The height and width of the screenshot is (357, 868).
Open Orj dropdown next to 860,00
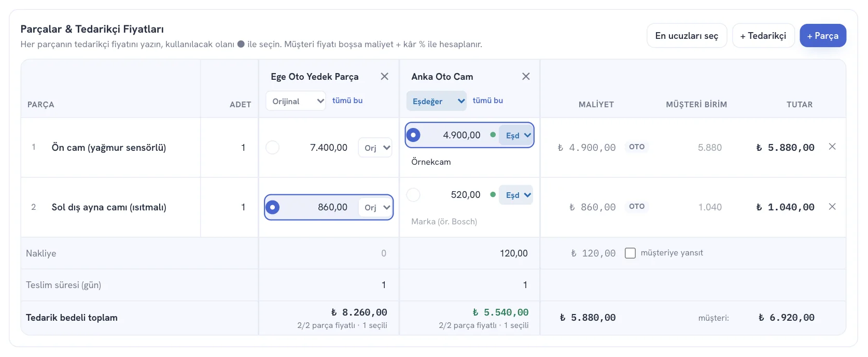(x=375, y=207)
